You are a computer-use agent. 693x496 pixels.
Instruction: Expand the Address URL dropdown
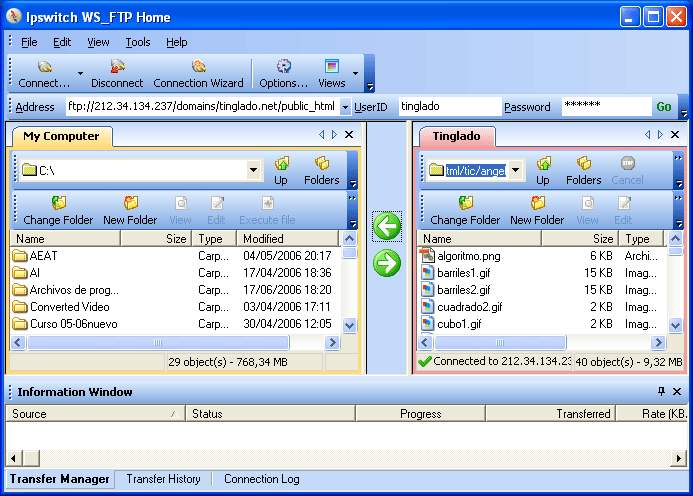[x=345, y=107]
